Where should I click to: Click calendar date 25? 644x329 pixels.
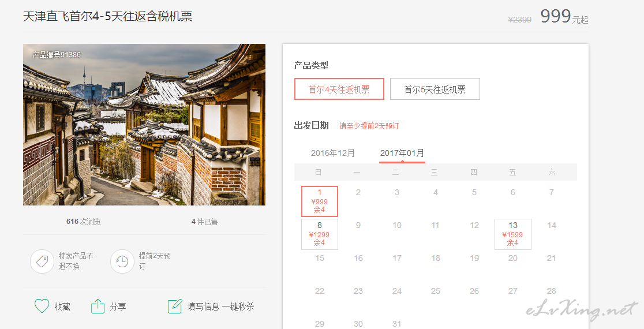click(435, 291)
